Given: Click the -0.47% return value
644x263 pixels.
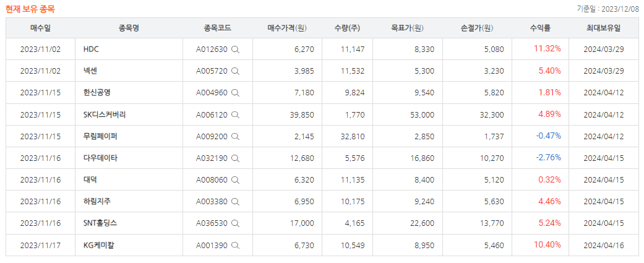Looking at the screenshot, I should point(548,136).
